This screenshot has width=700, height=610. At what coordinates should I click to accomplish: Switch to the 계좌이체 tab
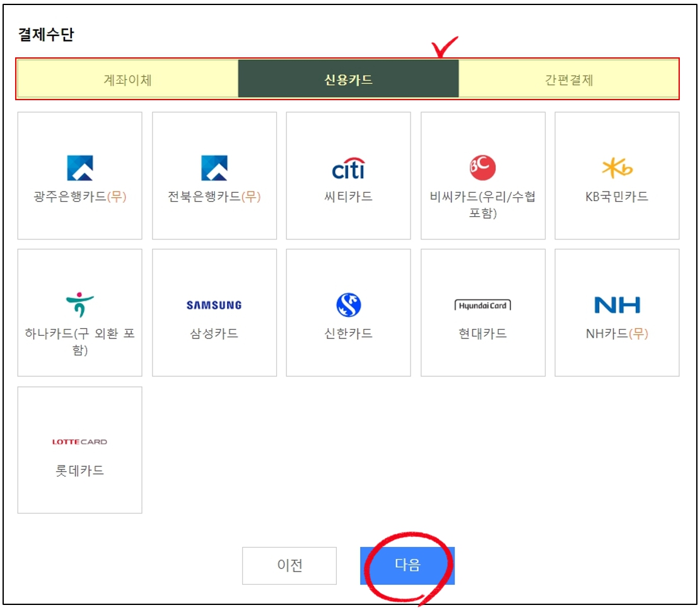tap(127, 79)
